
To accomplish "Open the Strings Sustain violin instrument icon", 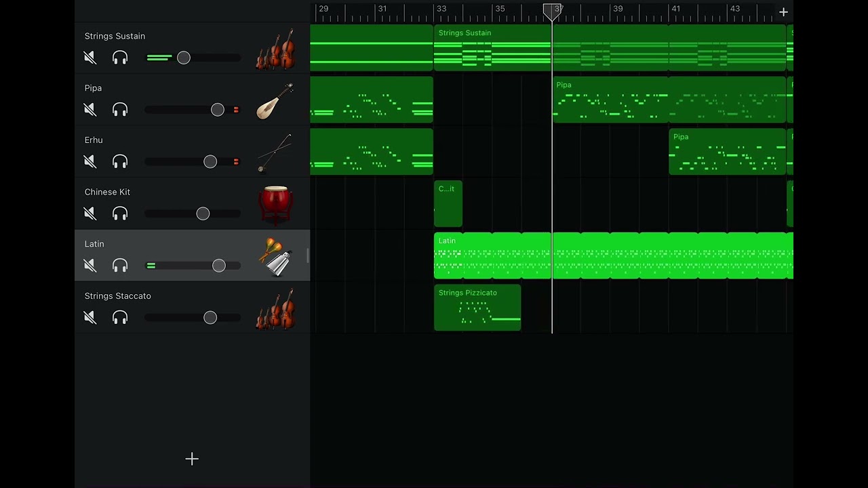I will point(275,49).
